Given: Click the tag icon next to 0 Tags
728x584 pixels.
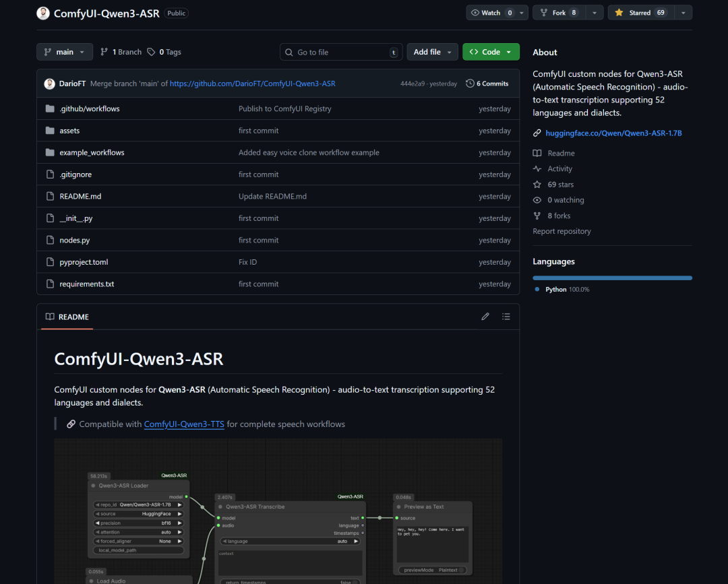Looking at the screenshot, I should pos(151,52).
